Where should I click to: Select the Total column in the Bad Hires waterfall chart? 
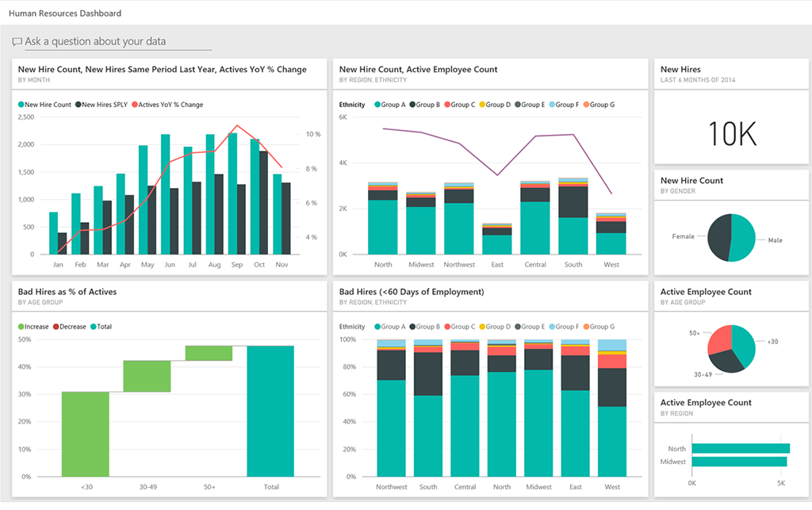click(270, 411)
